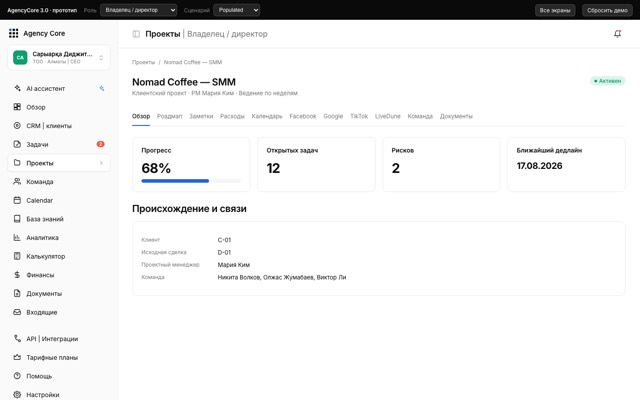The height and width of the screenshot is (400, 640).
Task: Open Команда people icon in sidebar
Action: coord(17,182)
